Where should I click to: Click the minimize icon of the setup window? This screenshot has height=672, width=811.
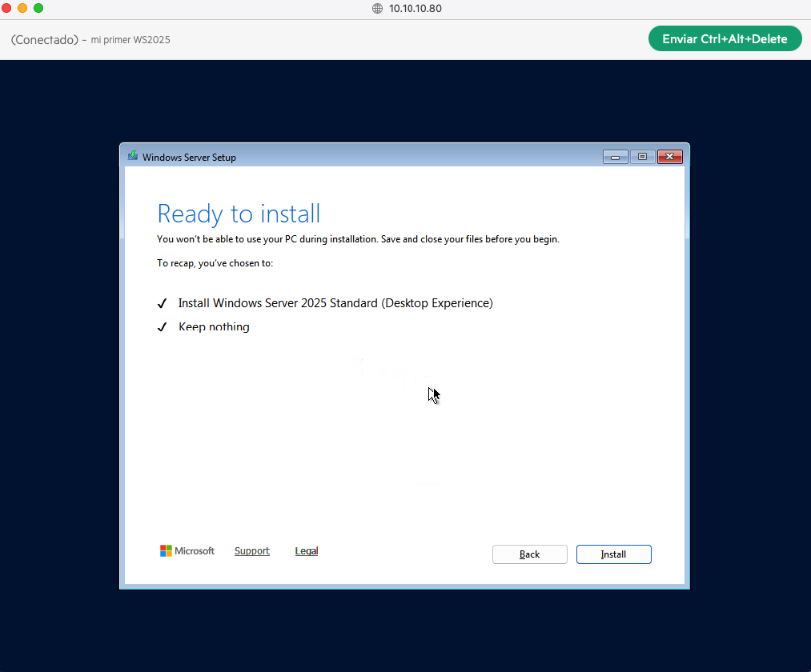tap(615, 157)
